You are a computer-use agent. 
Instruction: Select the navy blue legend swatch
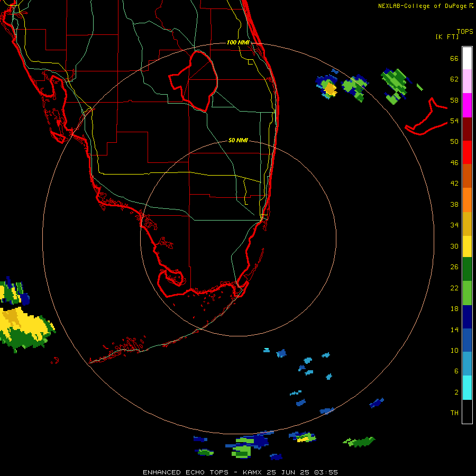point(467,317)
